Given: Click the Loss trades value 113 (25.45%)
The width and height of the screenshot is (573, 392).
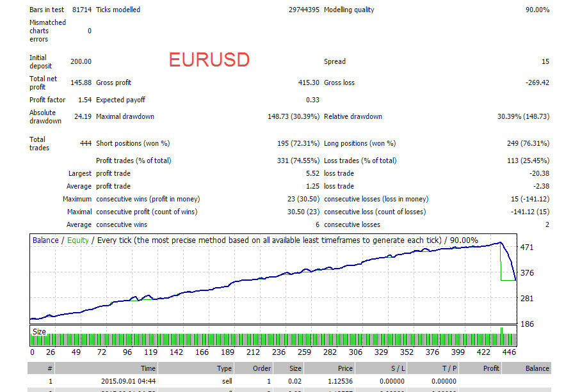Looking at the screenshot, I should tap(528, 161).
